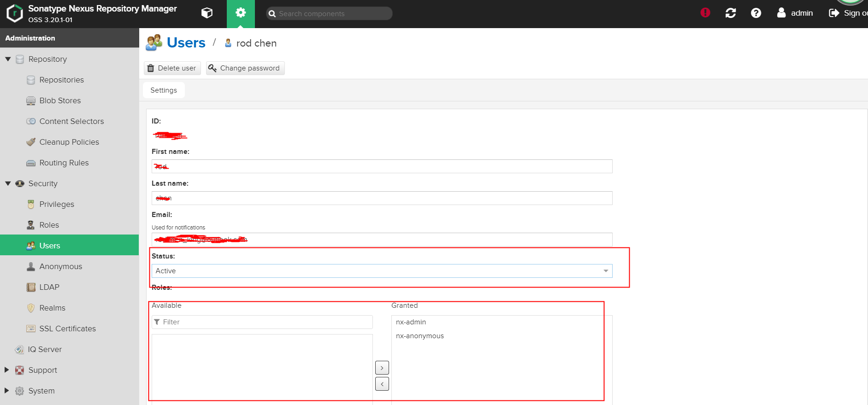The height and width of the screenshot is (405, 868).
Task: Open the Administration gear icon
Action: point(241,13)
